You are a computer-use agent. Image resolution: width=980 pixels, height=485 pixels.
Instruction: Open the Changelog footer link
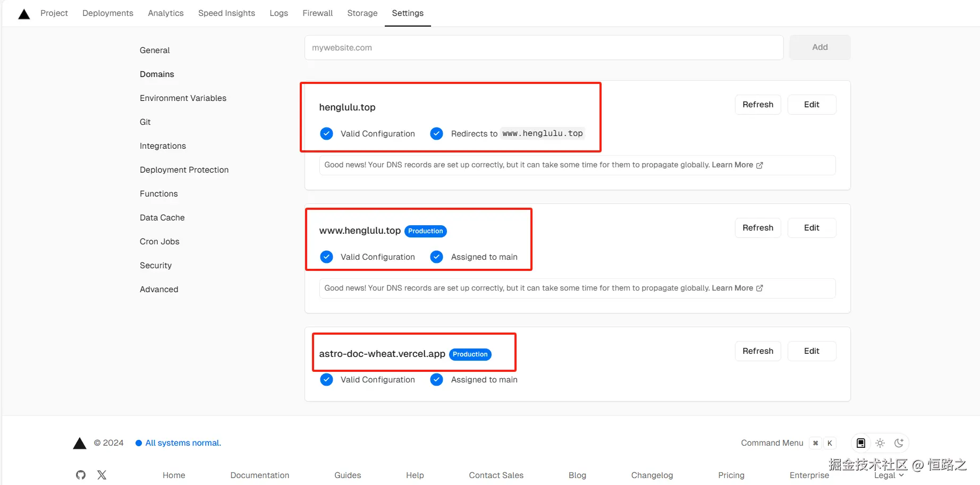click(x=652, y=475)
